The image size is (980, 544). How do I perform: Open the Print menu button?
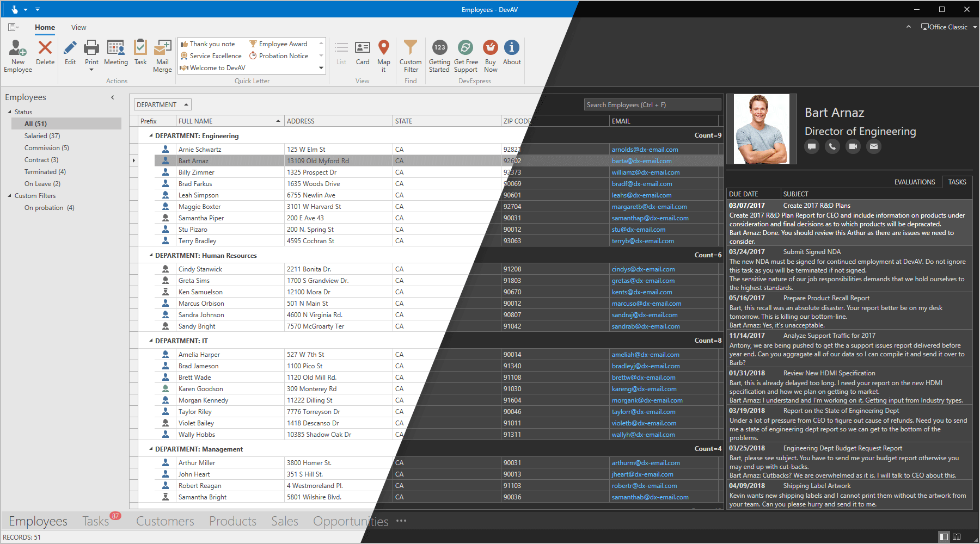91,55
